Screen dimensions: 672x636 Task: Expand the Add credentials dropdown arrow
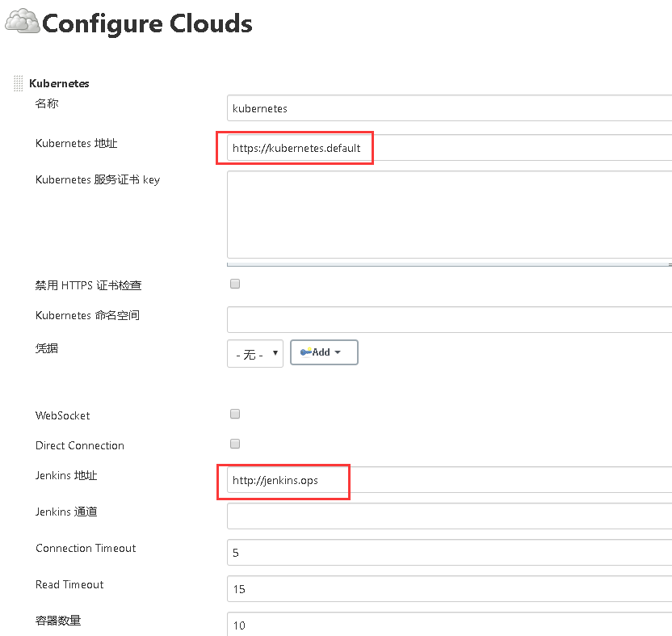(x=342, y=352)
